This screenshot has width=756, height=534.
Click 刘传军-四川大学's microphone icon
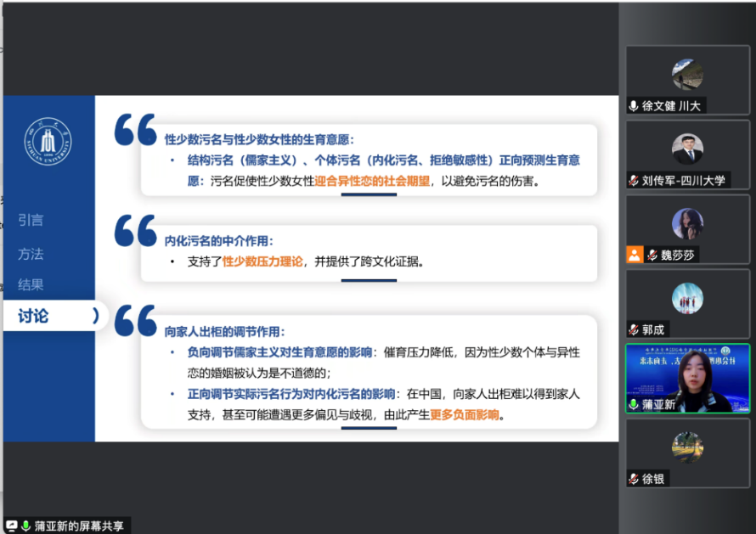point(635,179)
